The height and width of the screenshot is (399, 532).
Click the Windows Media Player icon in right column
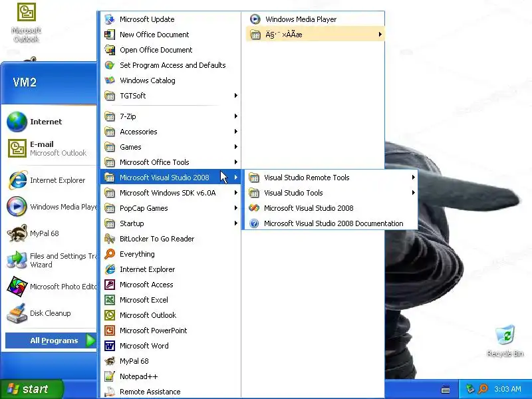pyautogui.click(x=255, y=19)
